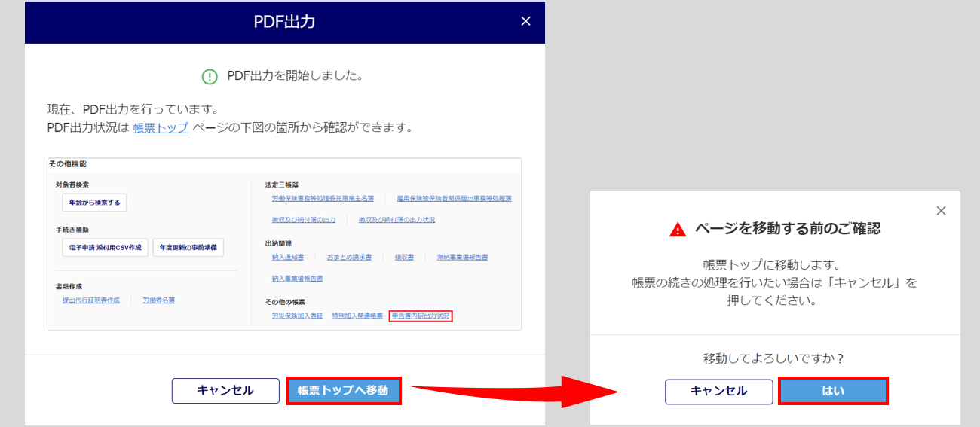Click the PDF出力 dialog title text
Viewport: 980px width, 427px height.
pos(284,22)
